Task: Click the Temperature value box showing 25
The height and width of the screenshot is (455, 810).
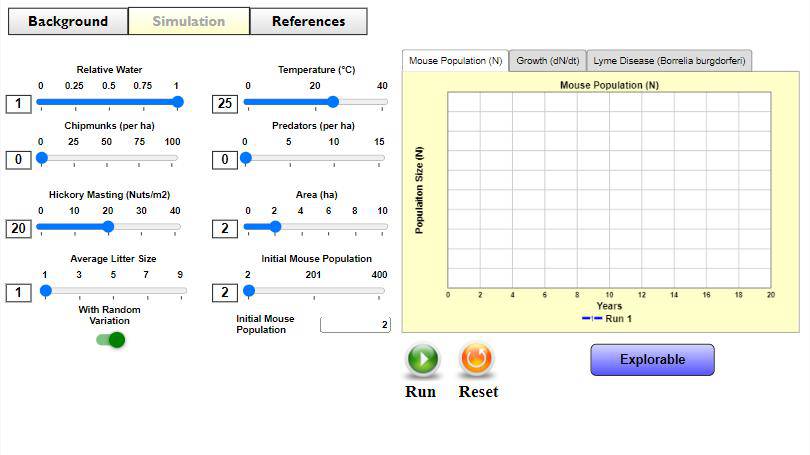Action: pos(224,104)
